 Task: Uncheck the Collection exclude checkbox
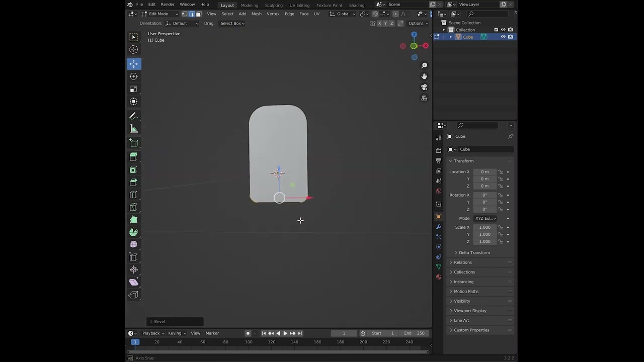coord(496,30)
